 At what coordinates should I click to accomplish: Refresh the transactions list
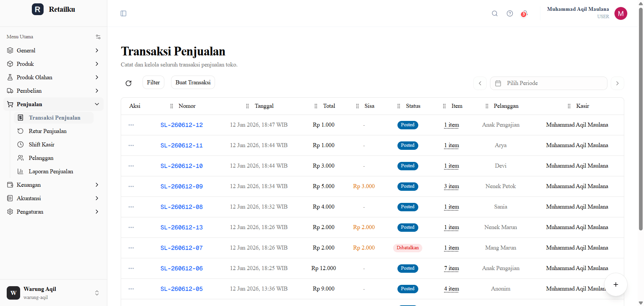128,83
